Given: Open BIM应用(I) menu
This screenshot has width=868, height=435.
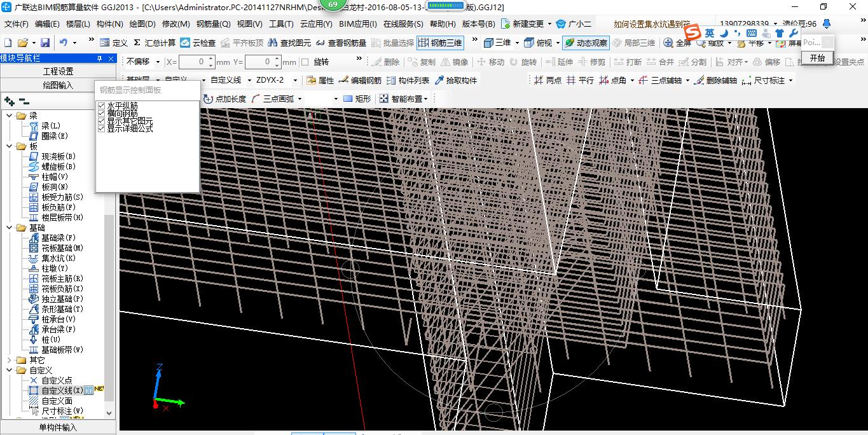Looking at the screenshot, I should point(358,24).
